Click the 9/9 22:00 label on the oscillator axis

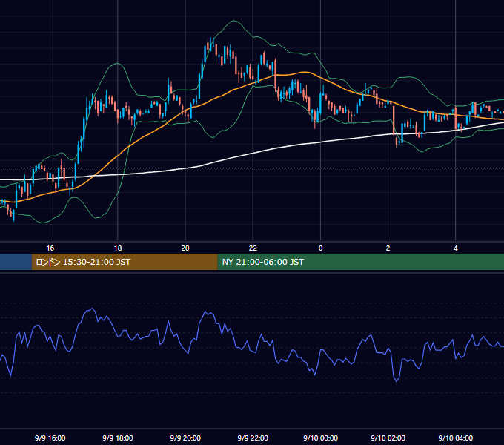pos(253,438)
